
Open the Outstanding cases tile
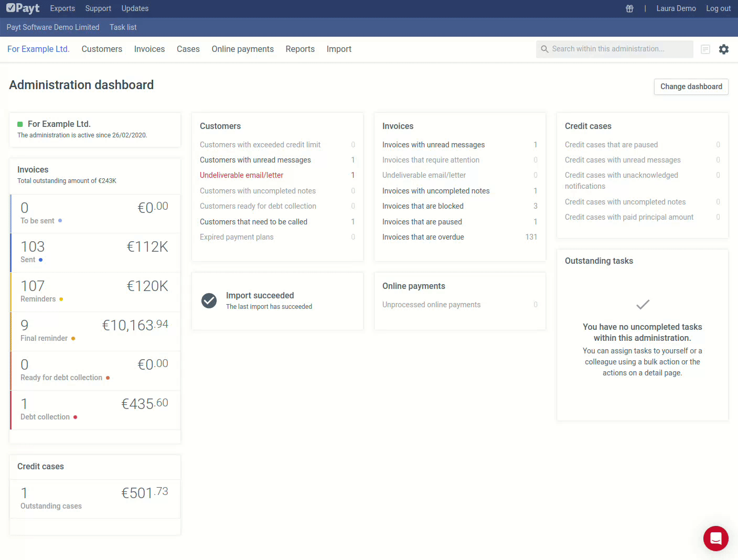(95, 499)
